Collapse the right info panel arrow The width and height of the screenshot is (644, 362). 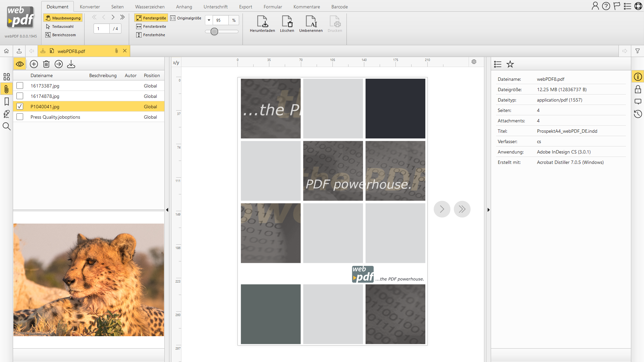point(488,210)
